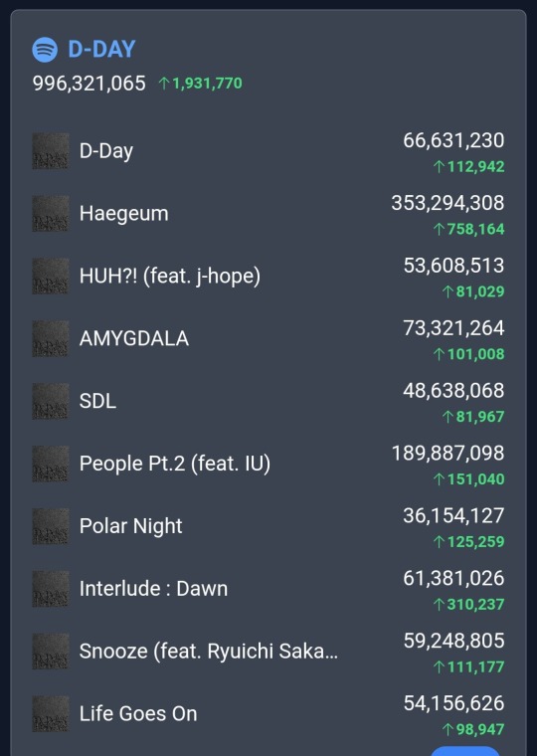The image size is (537, 756).
Task: Select the SDL track album thumbnail
Action: pos(50,401)
